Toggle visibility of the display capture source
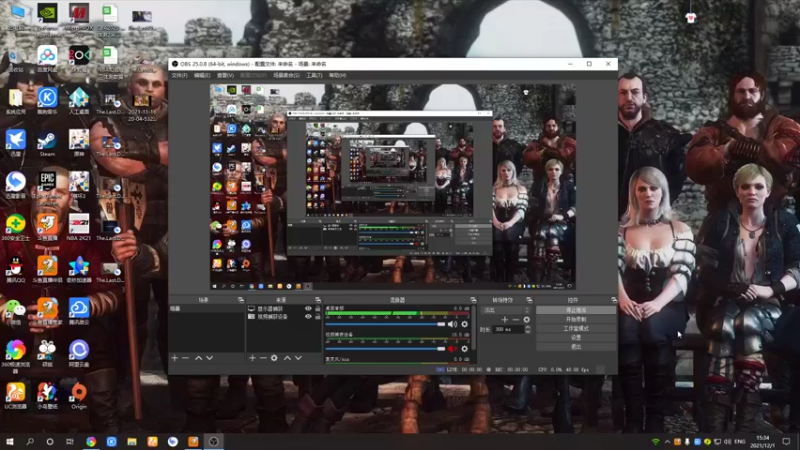 [308, 309]
